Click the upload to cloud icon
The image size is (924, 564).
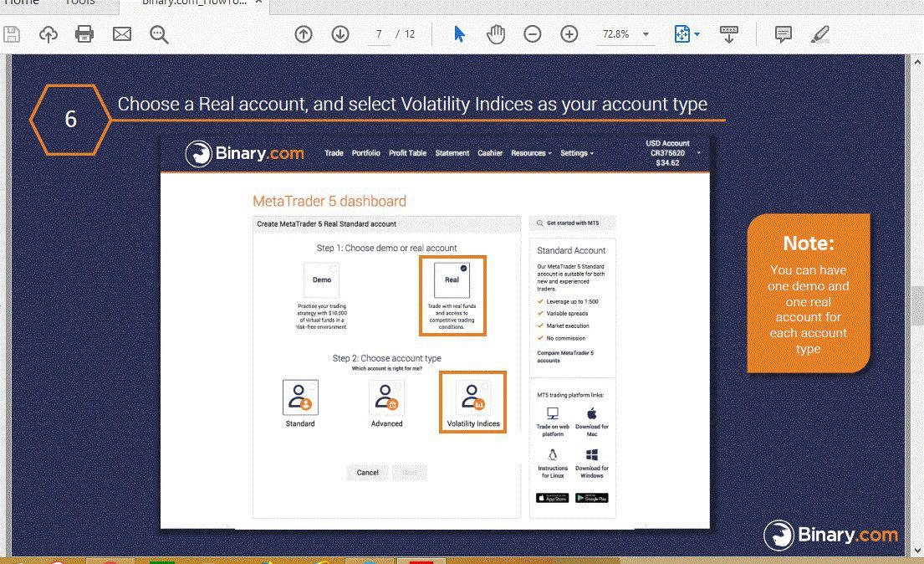pyautogui.click(x=48, y=34)
